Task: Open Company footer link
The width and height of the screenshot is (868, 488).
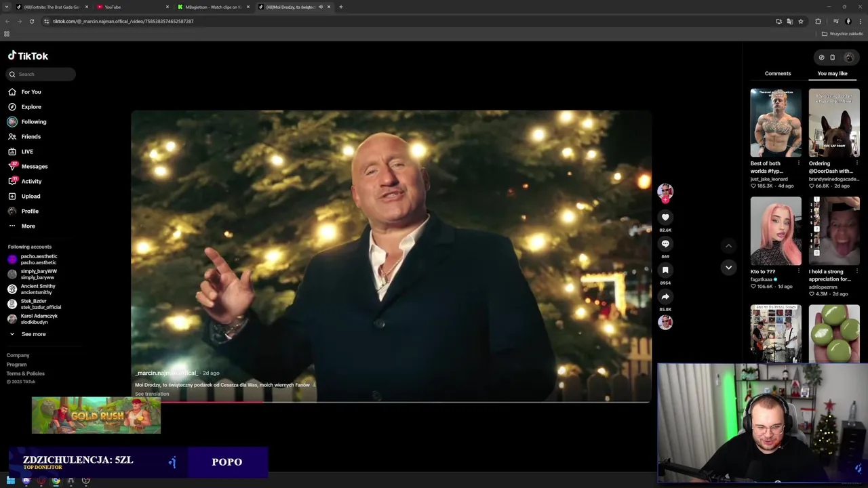Action: (18, 355)
